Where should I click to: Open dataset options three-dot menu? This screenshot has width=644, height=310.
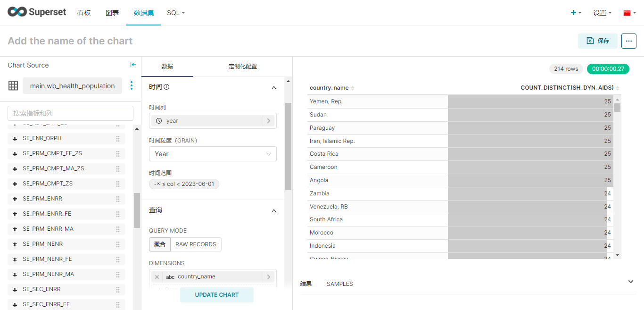point(132,85)
